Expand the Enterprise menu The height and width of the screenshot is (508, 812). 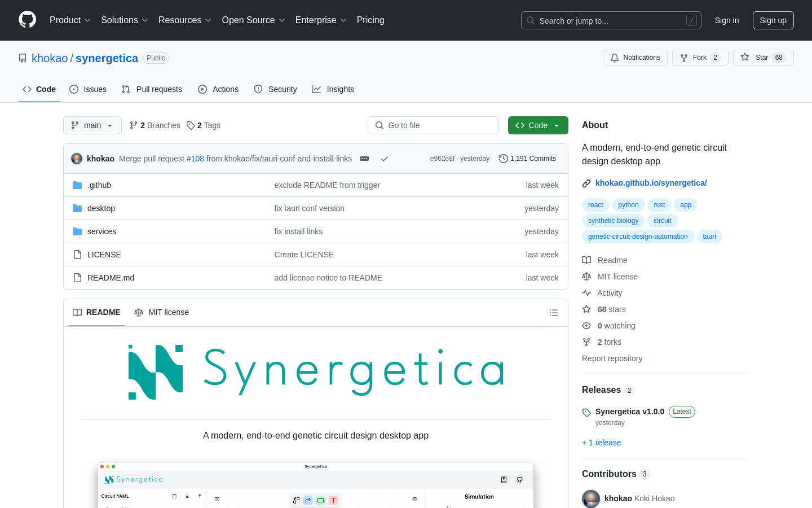[x=321, y=20]
